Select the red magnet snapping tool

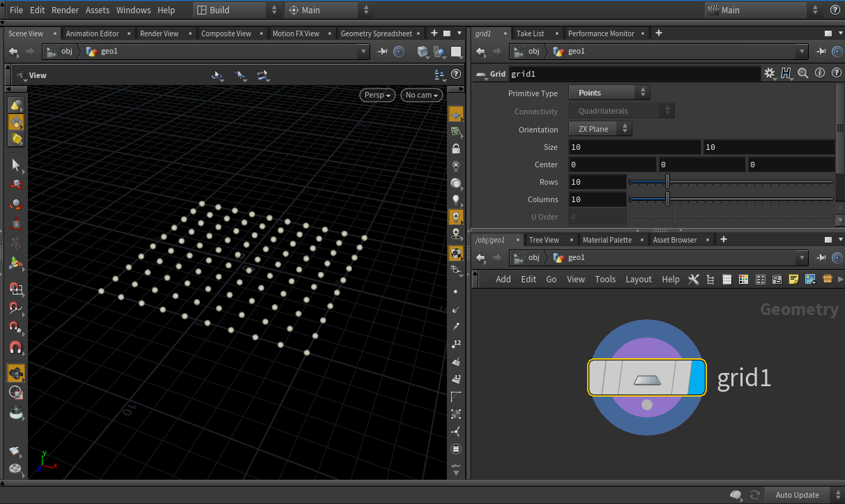(x=15, y=346)
